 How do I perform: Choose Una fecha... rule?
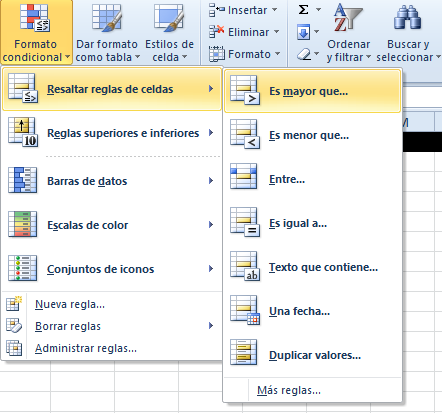point(312,311)
